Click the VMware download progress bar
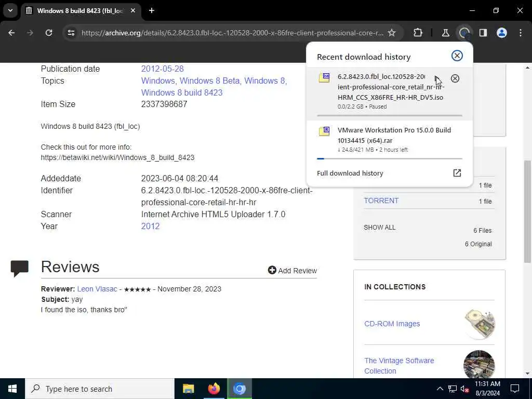This screenshot has height=399, width=532. 390,158
